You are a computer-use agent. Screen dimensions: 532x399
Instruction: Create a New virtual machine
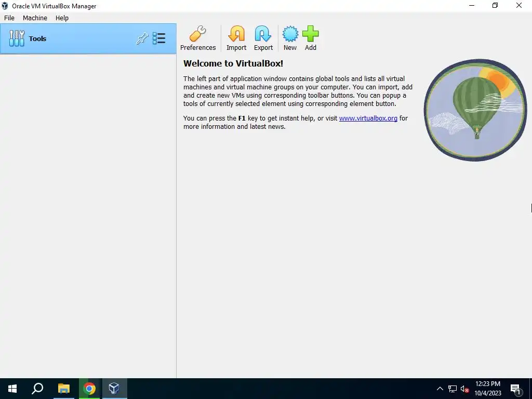point(290,38)
